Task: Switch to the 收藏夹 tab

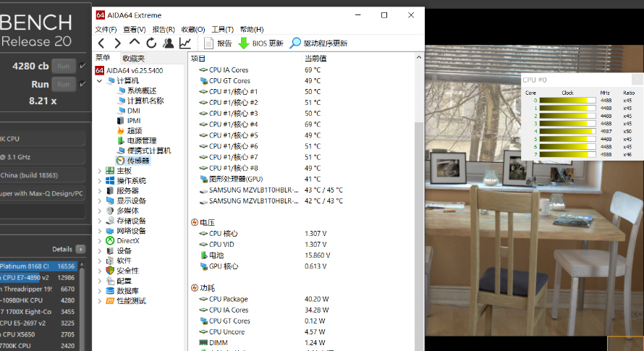Action: tap(133, 58)
